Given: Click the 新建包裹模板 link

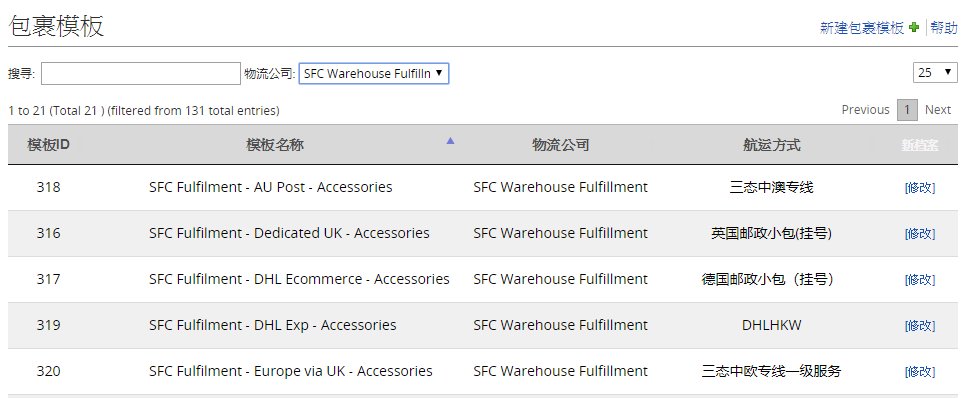Looking at the screenshot, I should click(x=862, y=28).
